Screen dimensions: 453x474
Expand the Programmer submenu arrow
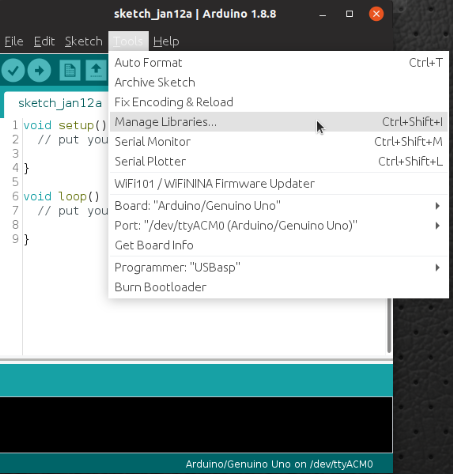438,267
